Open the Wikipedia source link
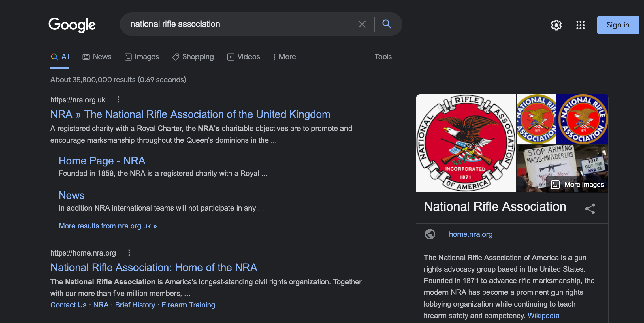The image size is (644, 323). coord(543,316)
